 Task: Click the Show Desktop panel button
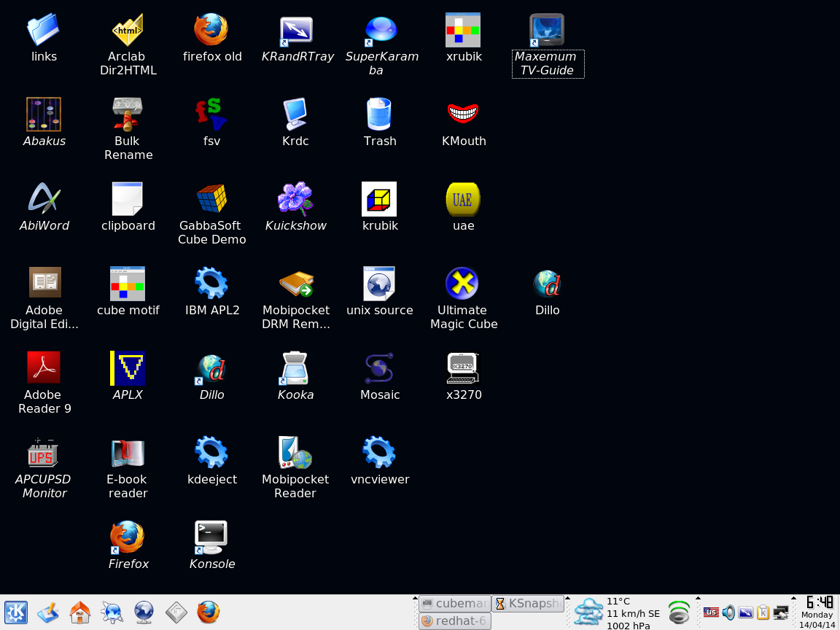click(x=48, y=612)
